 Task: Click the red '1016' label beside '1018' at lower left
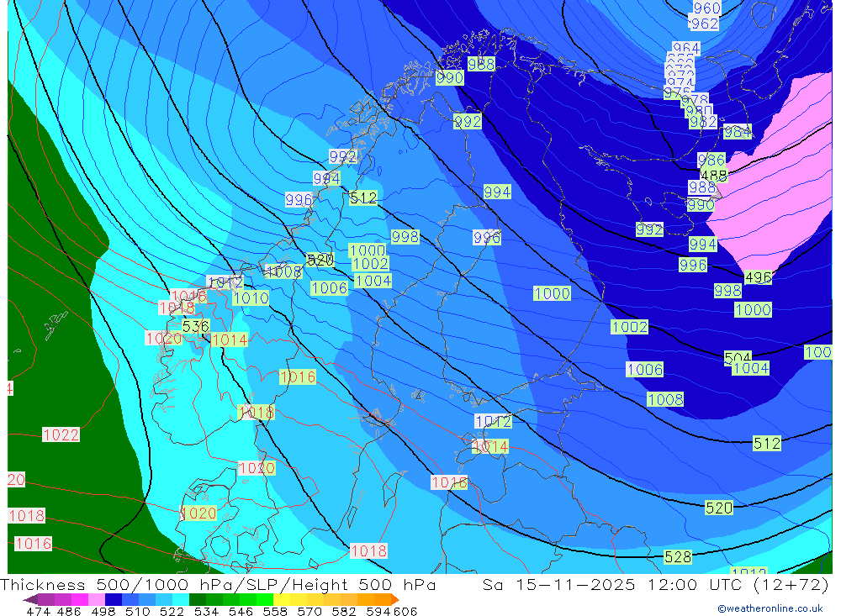pos(34,544)
